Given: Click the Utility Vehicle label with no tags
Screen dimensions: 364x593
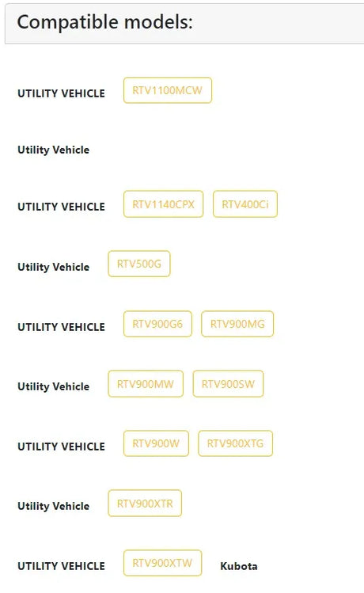Looking at the screenshot, I should pos(54,150).
